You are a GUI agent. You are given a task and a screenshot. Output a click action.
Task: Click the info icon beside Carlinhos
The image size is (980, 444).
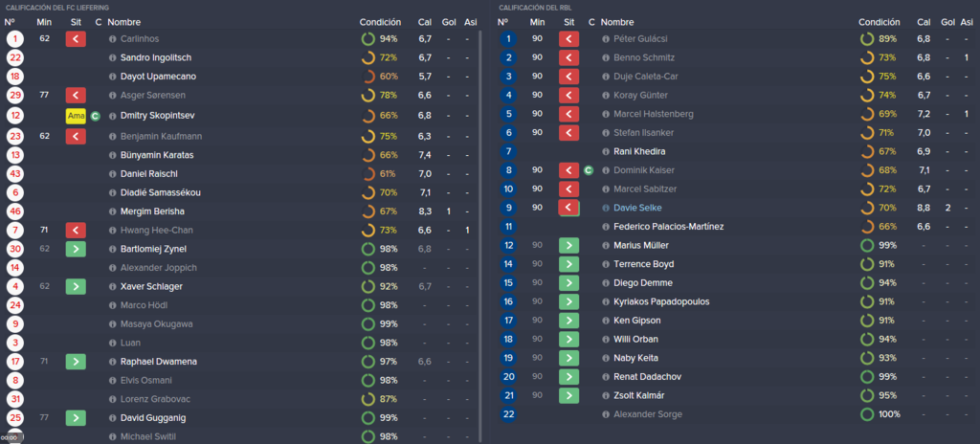tap(113, 39)
